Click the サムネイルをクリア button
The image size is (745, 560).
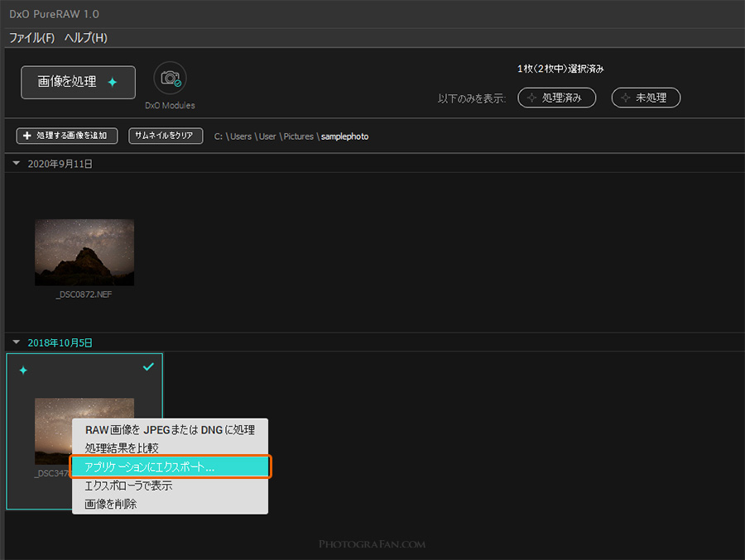click(x=166, y=136)
